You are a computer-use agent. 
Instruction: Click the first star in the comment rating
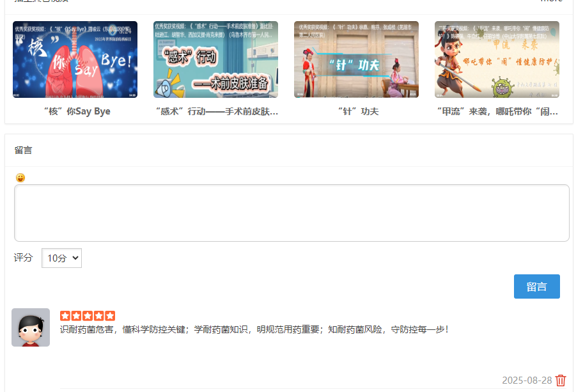(x=65, y=315)
